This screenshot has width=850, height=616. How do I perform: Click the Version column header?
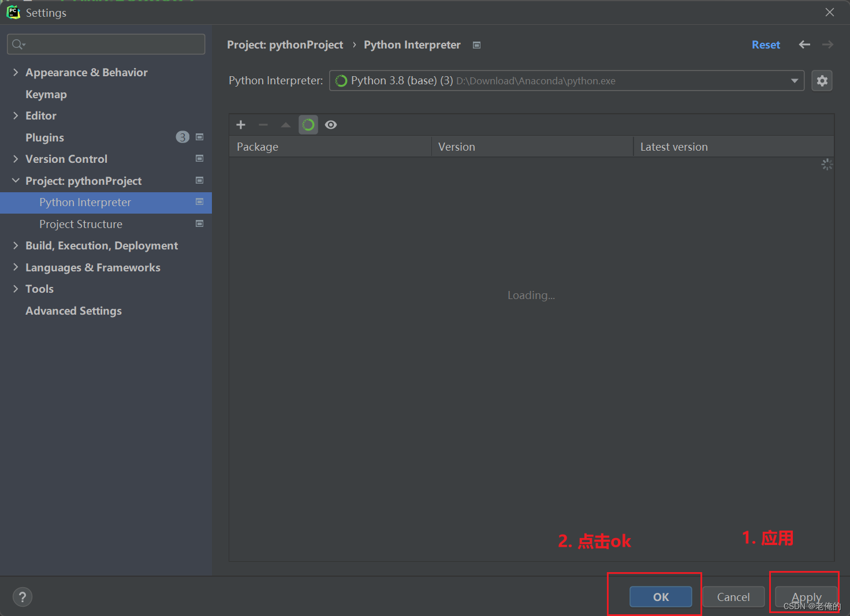532,147
